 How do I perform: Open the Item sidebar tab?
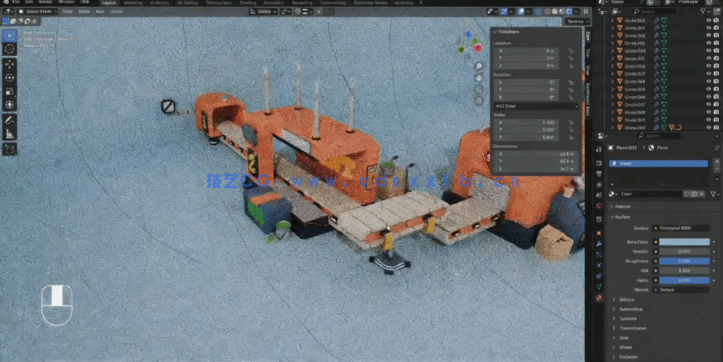coord(588,36)
